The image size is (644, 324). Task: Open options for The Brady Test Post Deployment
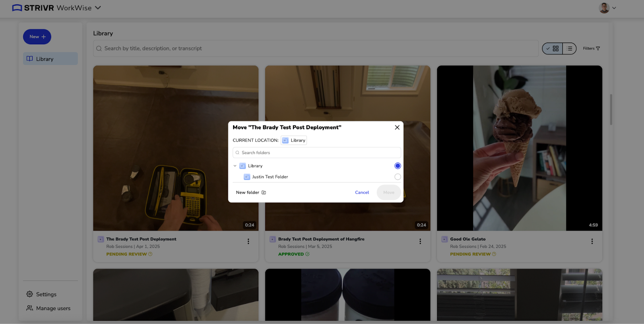pyautogui.click(x=248, y=241)
